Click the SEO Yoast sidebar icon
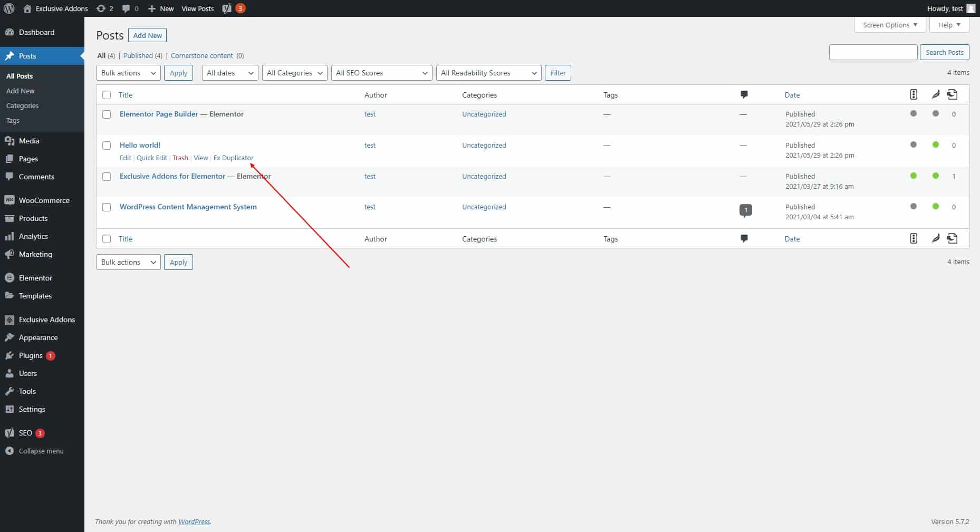 coord(9,433)
